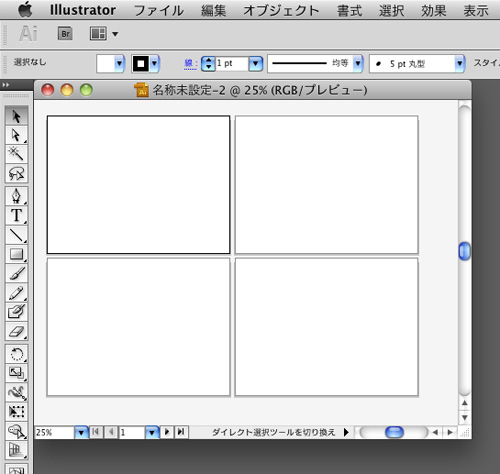Viewport: 500px width, 474px height.
Task: Expand the stroke weight 1 pt dropdown
Action: [256, 63]
